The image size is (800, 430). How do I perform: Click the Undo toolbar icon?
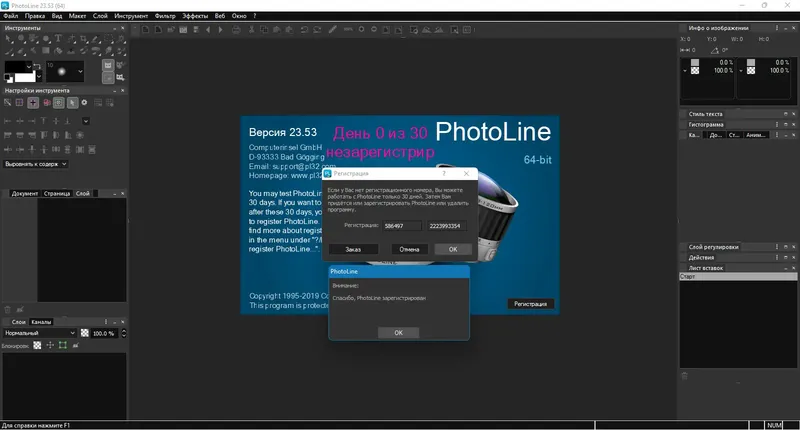click(x=304, y=30)
